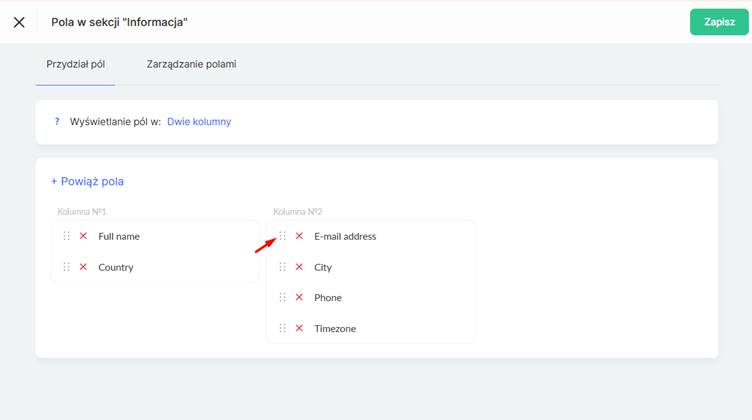Click the drag handle beside City
The width and height of the screenshot is (752, 420).
[x=282, y=267]
